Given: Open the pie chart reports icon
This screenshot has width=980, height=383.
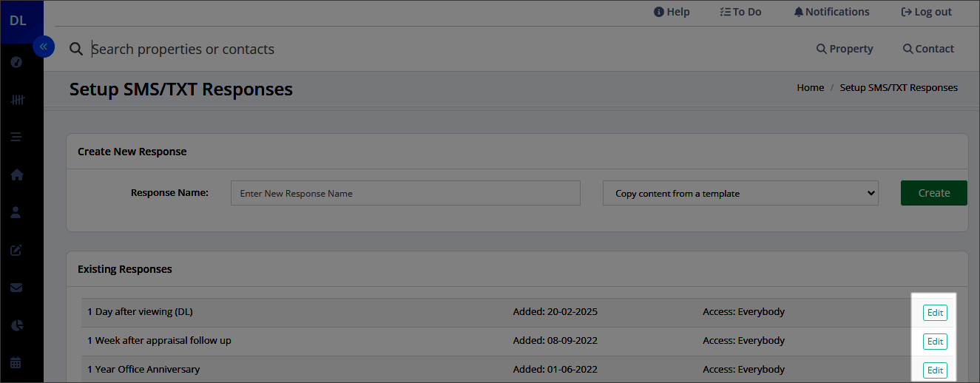Looking at the screenshot, I should [x=16, y=325].
